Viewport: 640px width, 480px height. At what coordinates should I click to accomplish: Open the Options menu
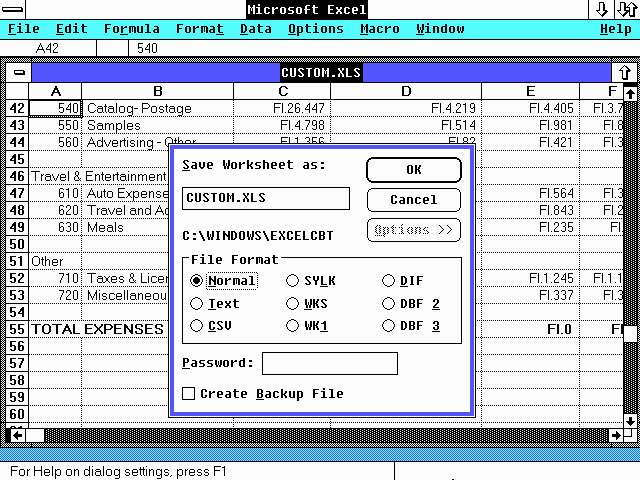point(316,29)
